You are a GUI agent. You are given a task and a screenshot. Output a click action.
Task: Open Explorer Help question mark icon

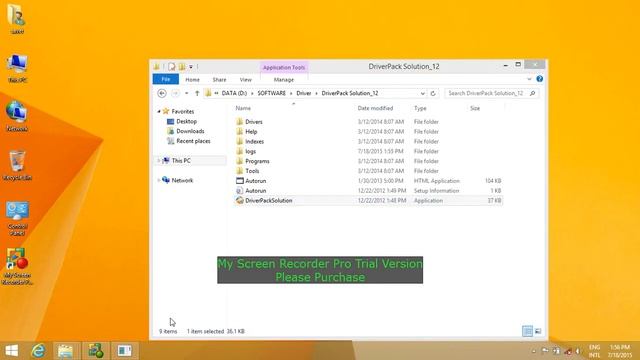540,79
